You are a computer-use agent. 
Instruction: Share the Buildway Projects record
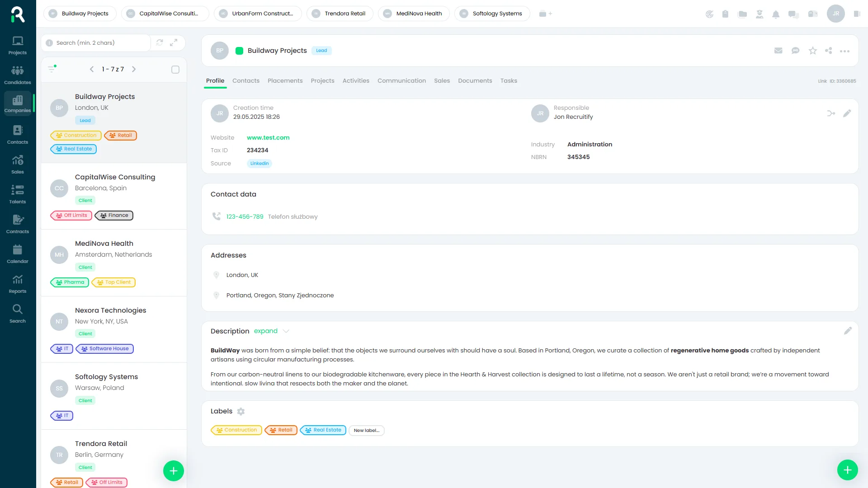pos(829,51)
